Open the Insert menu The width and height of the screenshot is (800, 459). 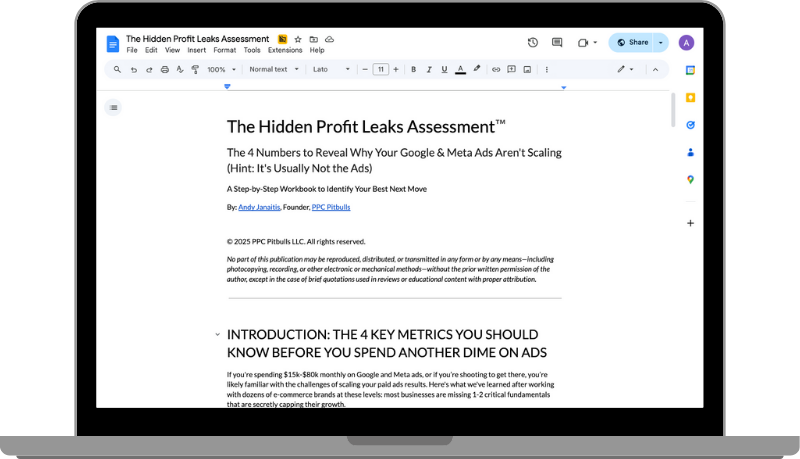196,50
